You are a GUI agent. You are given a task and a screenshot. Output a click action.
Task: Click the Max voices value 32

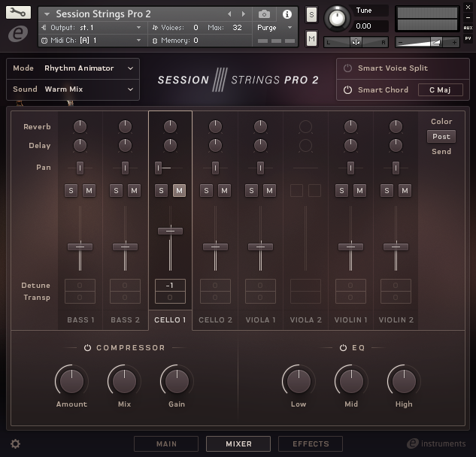237,28
